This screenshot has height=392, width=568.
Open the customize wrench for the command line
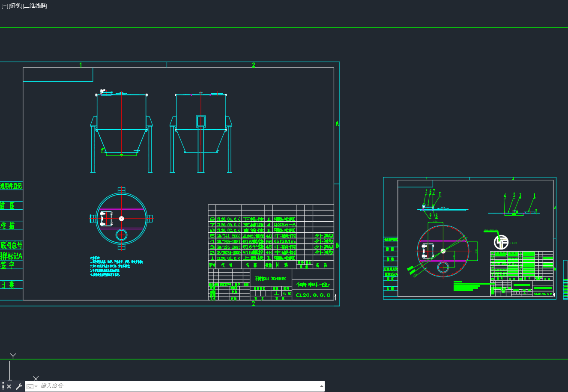pyautogui.click(x=19, y=386)
